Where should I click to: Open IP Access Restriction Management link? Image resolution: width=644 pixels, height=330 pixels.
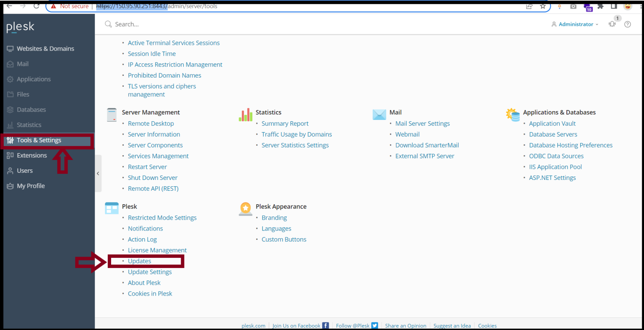(x=175, y=65)
